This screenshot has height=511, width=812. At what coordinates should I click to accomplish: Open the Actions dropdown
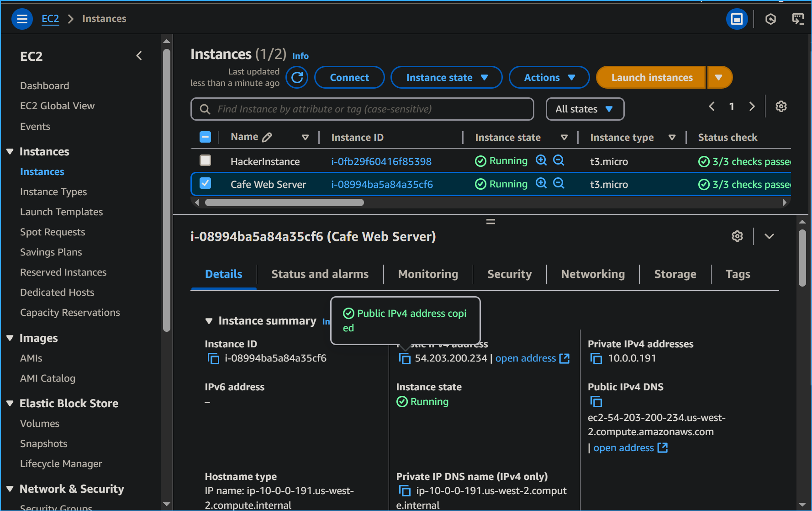click(548, 77)
